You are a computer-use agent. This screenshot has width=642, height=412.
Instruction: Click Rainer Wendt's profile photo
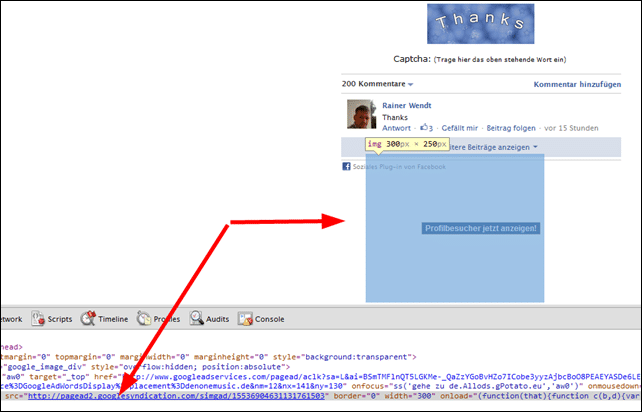[x=361, y=114]
